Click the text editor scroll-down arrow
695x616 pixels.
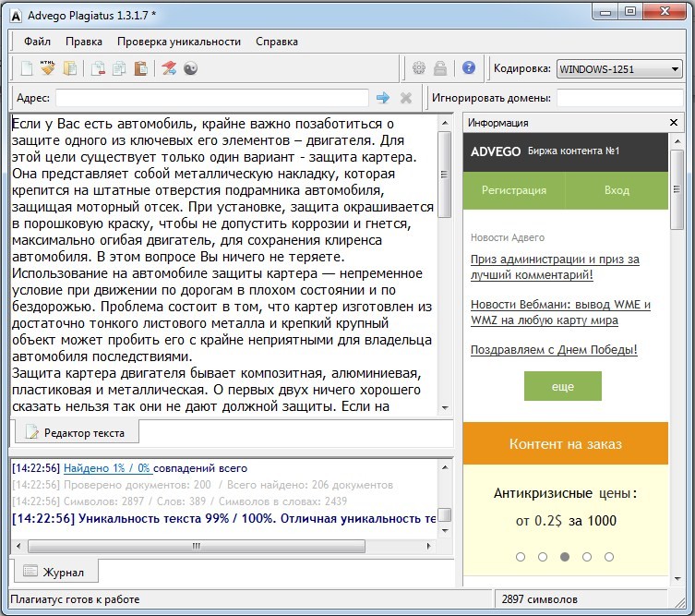[445, 407]
